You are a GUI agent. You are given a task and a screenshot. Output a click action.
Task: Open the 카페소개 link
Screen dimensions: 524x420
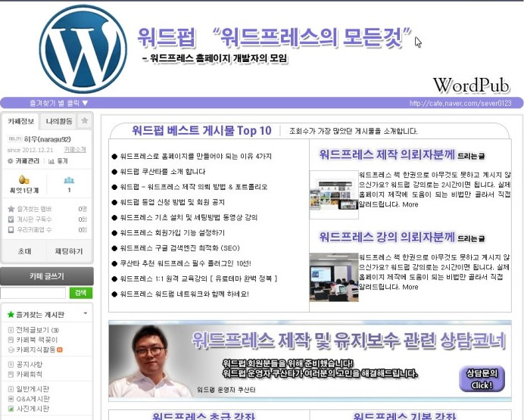(75, 150)
